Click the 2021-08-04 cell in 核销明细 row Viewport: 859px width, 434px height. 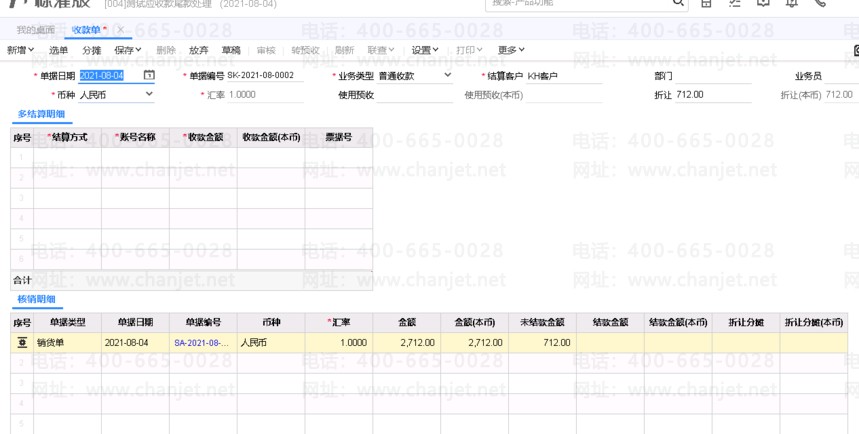click(x=135, y=343)
